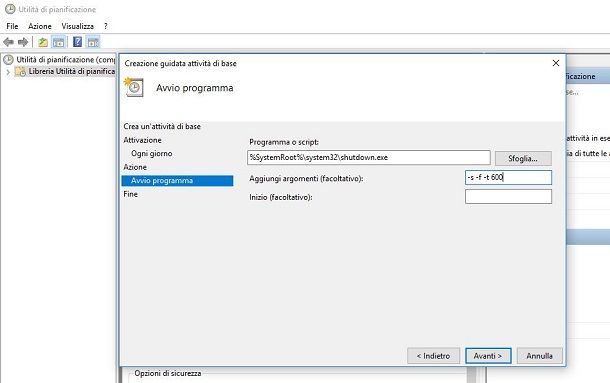Click the Programma o script input field
Screen dimensions: 610x383
[368, 158]
